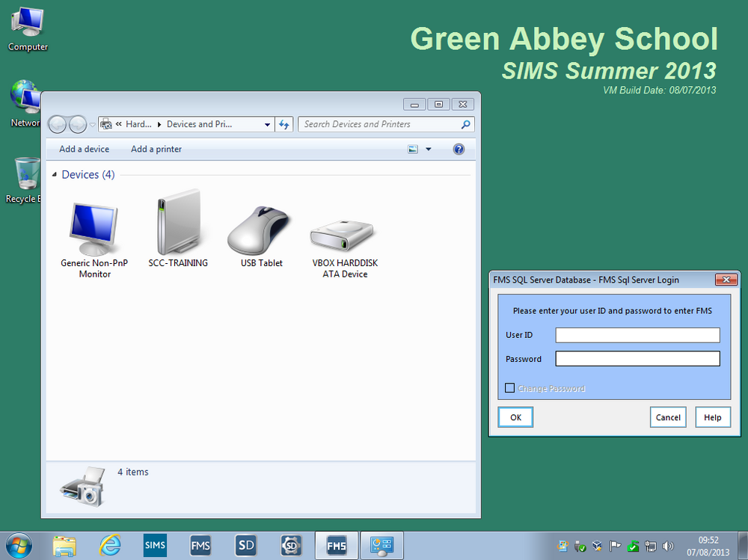The image size is (748, 560).
Task: Select the SCC-TRAINING computer device
Action: (x=178, y=229)
